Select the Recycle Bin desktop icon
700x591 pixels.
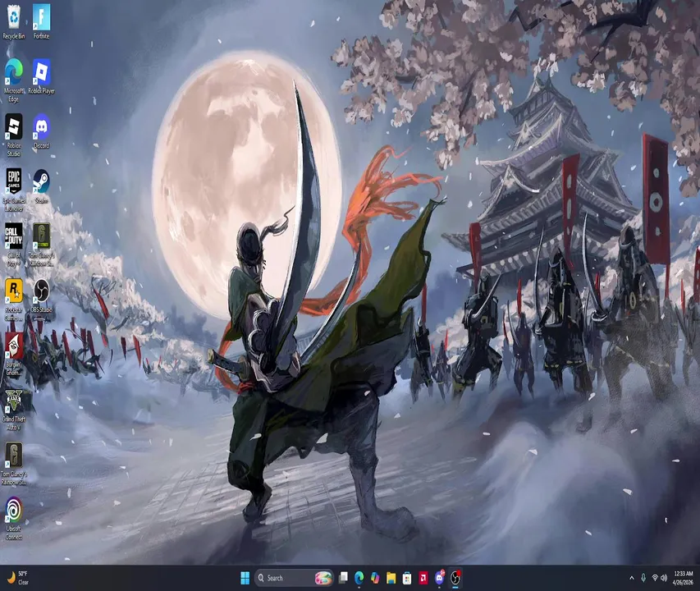[14, 21]
